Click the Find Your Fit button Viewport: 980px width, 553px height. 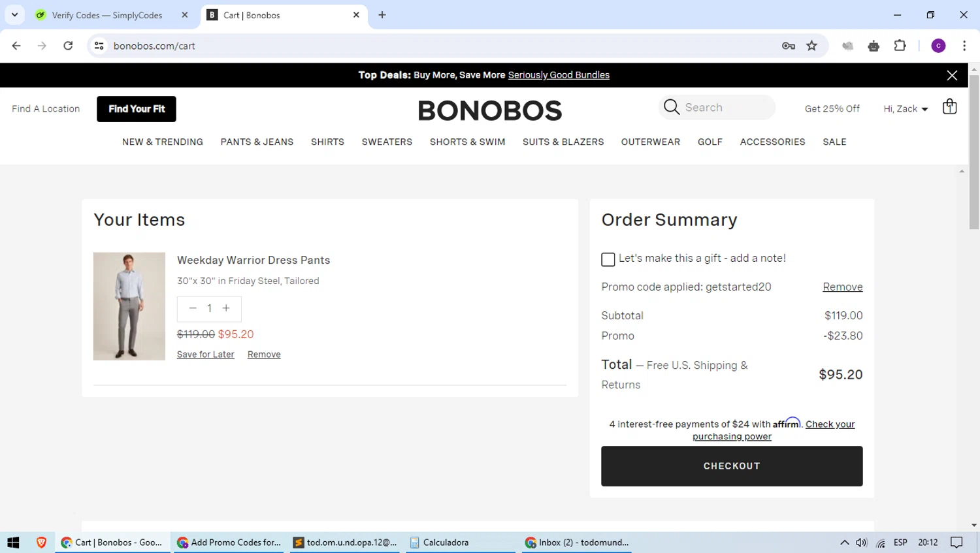[x=137, y=109]
